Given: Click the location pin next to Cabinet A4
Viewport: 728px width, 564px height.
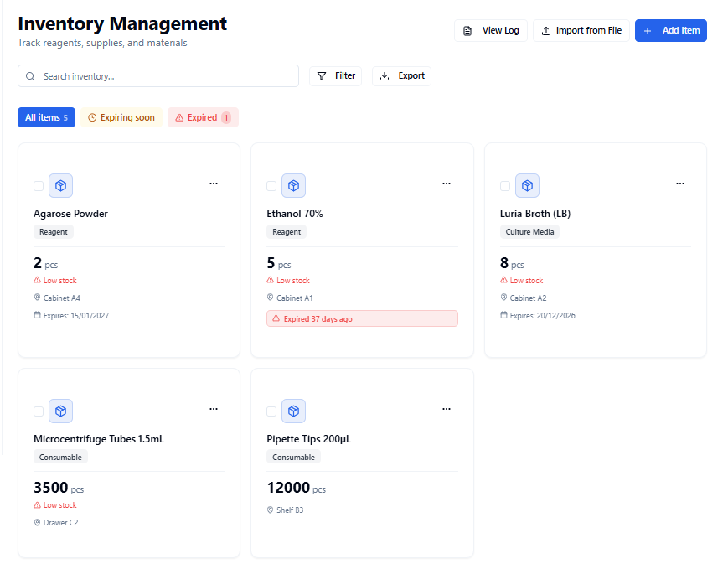Looking at the screenshot, I should tap(37, 298).
